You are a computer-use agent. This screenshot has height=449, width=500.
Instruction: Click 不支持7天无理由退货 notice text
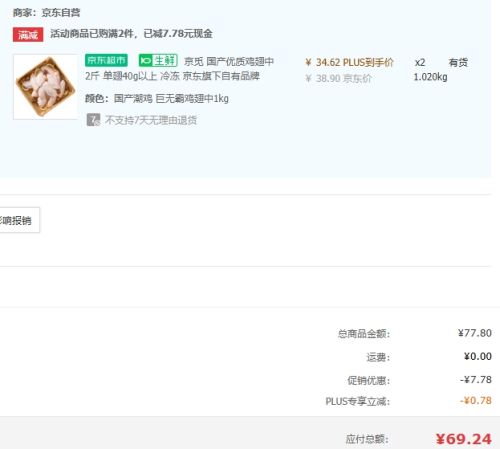point(151,120)
